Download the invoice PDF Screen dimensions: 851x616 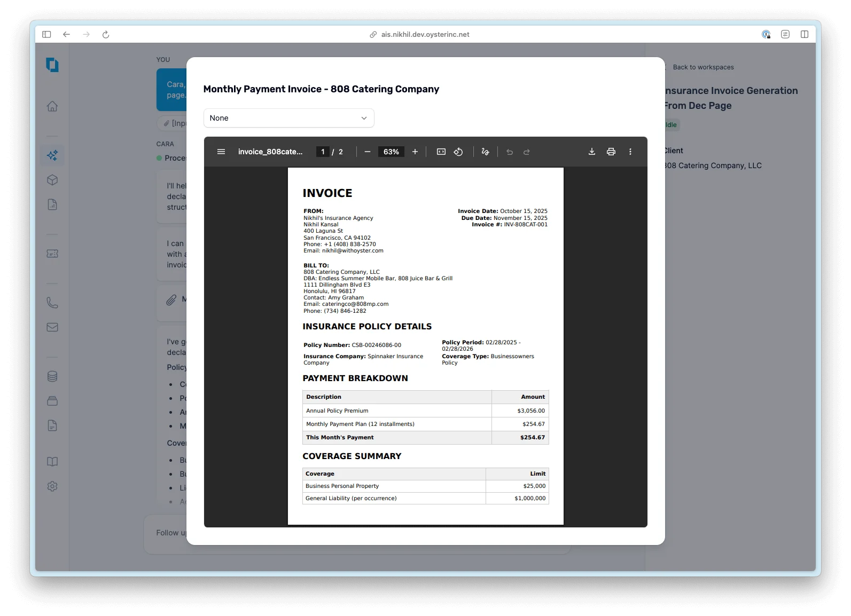click(x=592, y=152)
